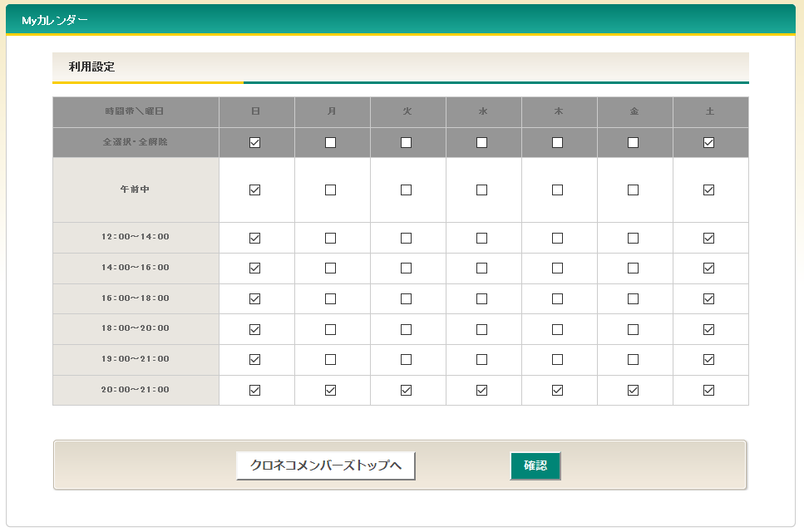Uncheck the select-all checkbox for Sunday (日)
Viewport: 804px width, 532px height.
(x=255, y=142)
